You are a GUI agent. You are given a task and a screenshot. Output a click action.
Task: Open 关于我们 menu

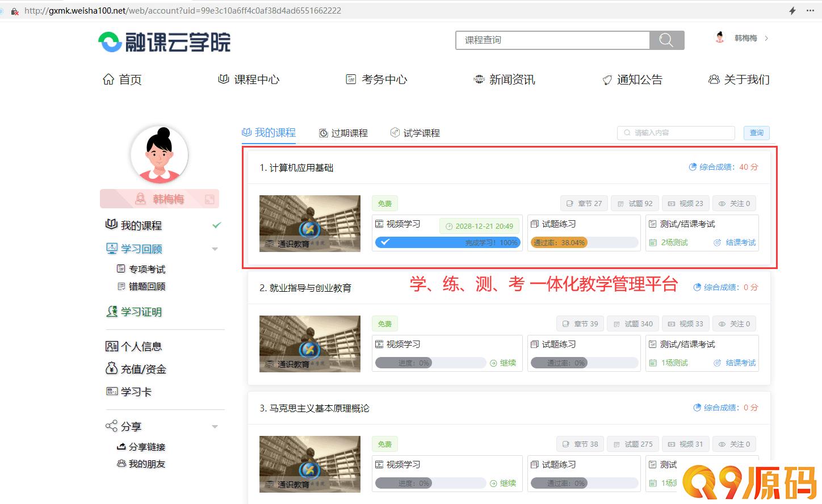[x=739, y=79]
